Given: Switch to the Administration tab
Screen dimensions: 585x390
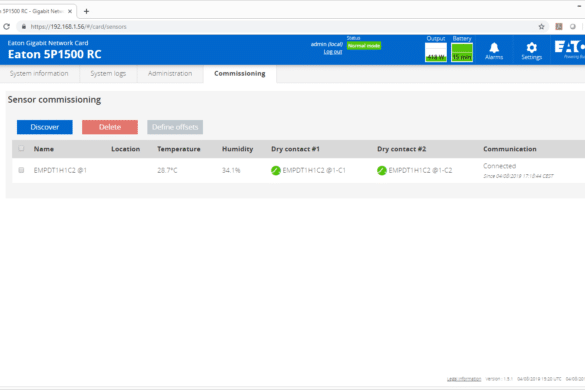Looking at the screenshot, I should coord(170,74).
